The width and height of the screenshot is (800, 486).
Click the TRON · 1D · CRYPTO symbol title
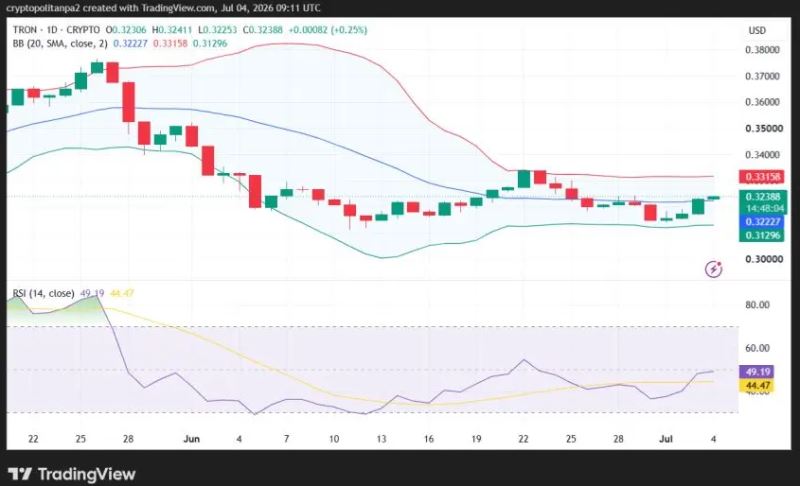[56, 30]
